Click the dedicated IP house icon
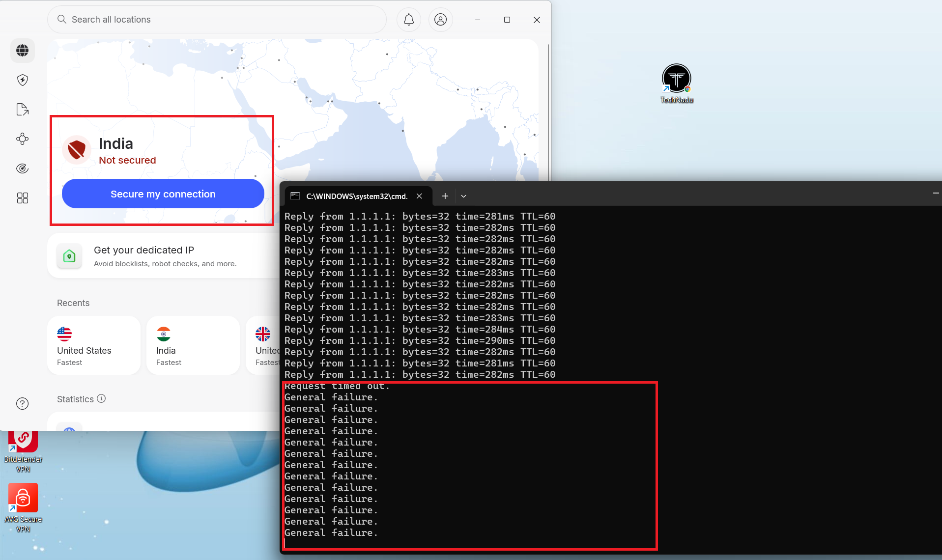Image resolution: width=942 pixels, height=560 pixels. coord(69,256)
